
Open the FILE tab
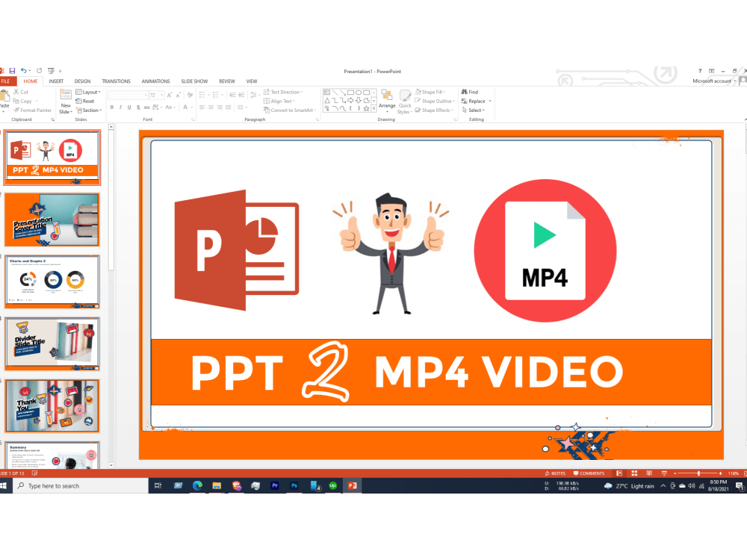pyautogui.click(x=7, y=81)
